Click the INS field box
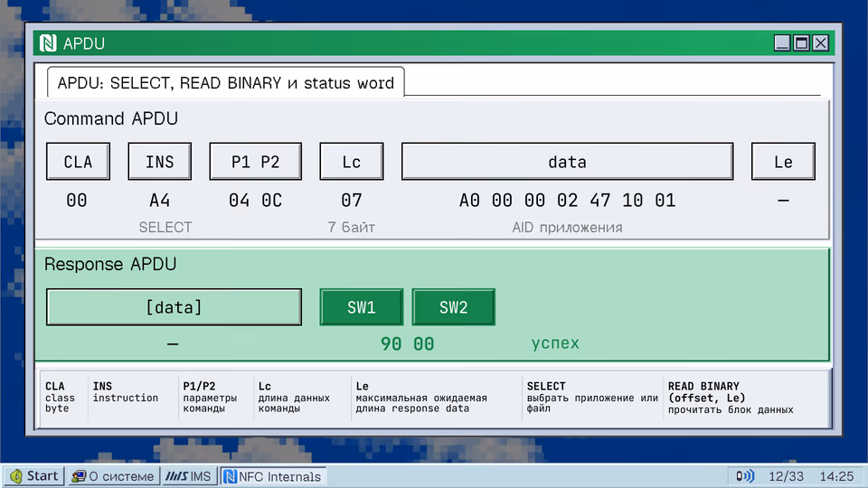 coord(159,162)
